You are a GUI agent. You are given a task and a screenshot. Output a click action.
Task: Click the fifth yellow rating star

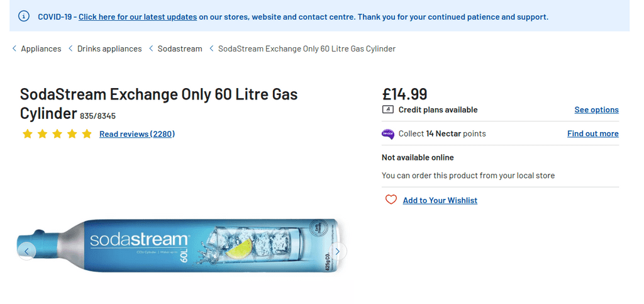tap(87, 134)
